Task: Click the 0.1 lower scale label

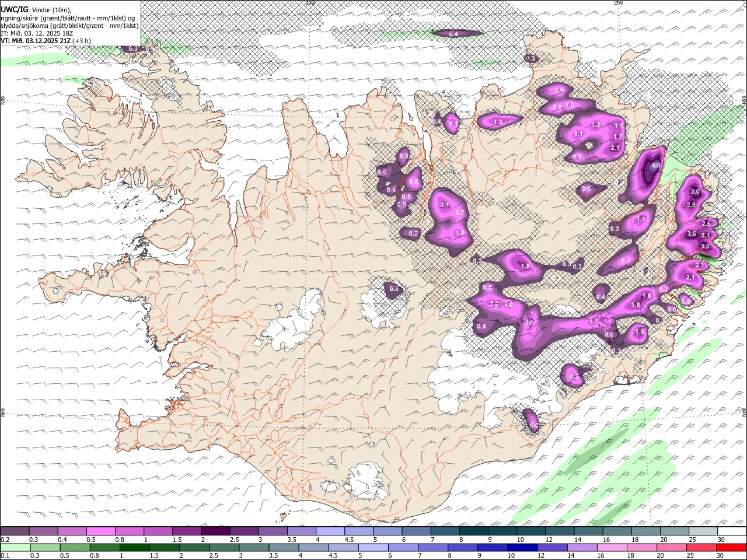Action: [x=5, y=556]
